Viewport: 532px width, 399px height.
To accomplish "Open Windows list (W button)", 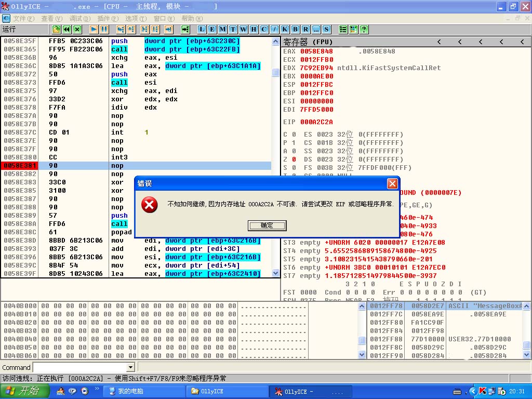I will [243, 30].
